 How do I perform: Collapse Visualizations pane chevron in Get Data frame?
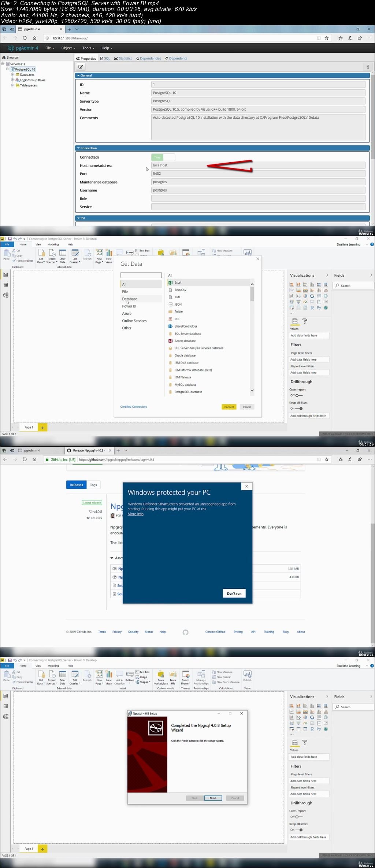pos(327,275)
